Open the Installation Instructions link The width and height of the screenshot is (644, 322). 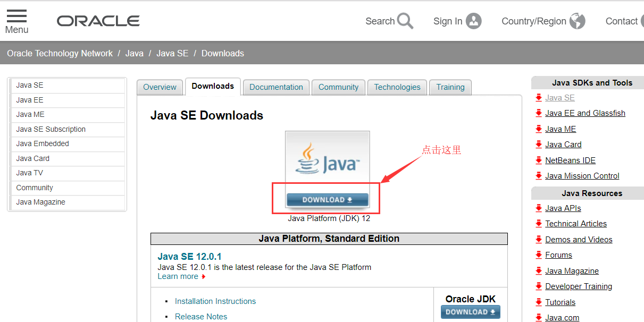pyautogui.click(x=215, y=301)
